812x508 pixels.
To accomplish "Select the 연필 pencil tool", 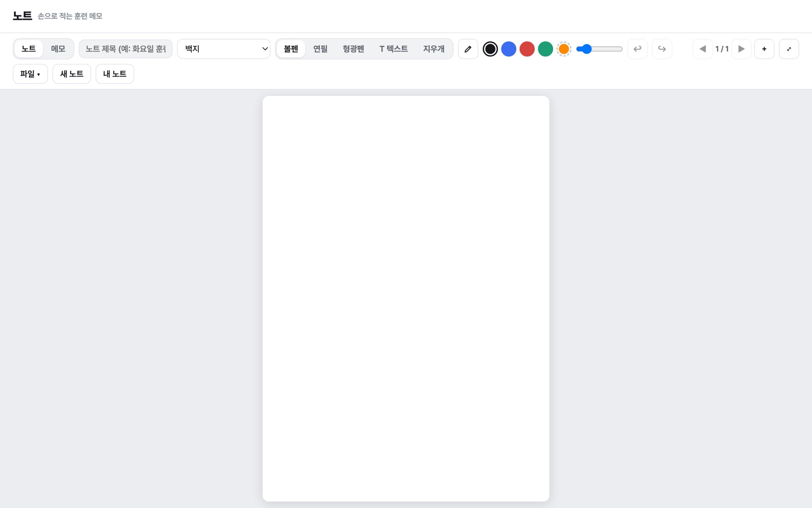I will 320,49.
